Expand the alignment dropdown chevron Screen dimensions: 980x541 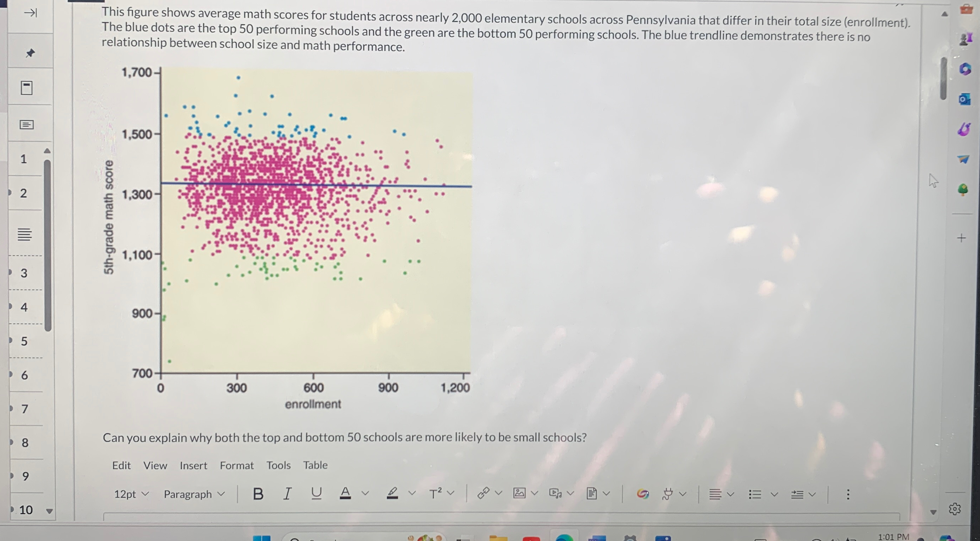[730, 495]
